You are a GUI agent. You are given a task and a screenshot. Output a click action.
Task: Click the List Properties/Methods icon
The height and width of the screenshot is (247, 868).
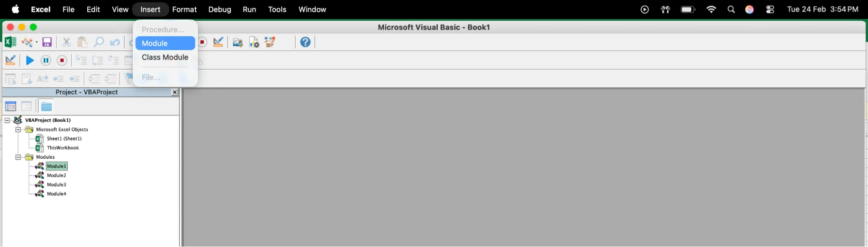(x=10, y=79)
